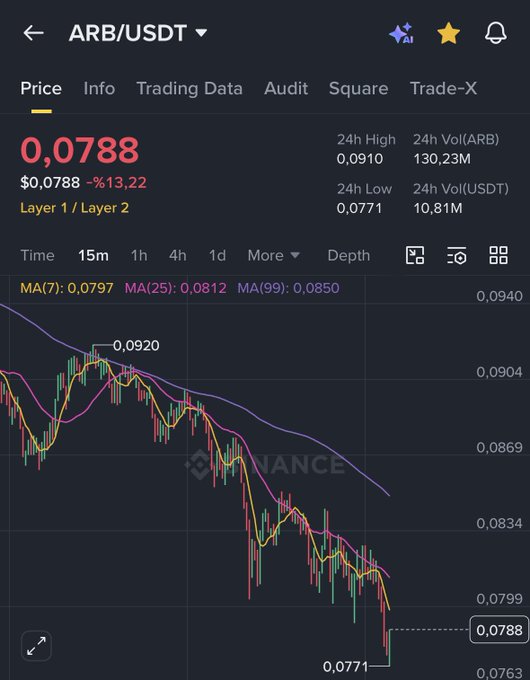Viewport: 530px width, 680px height.
Task: Select the Price tab
Action: pos(41,88)
